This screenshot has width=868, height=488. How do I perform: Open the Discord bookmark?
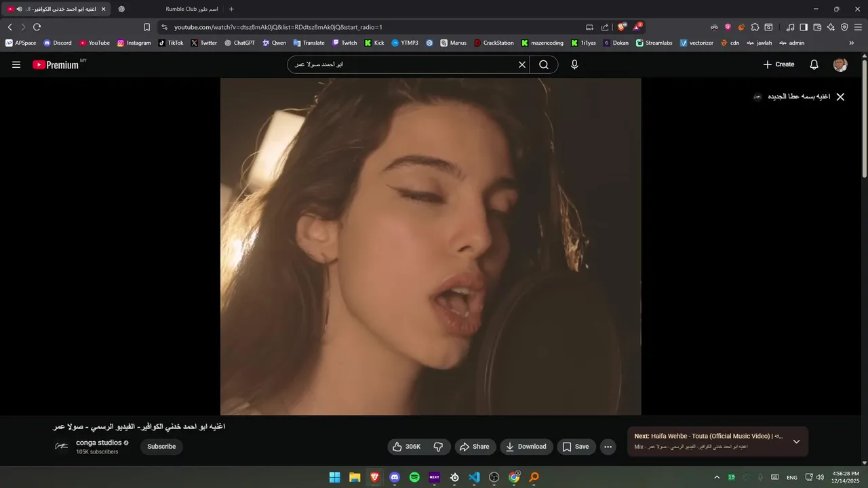[58, 43]
